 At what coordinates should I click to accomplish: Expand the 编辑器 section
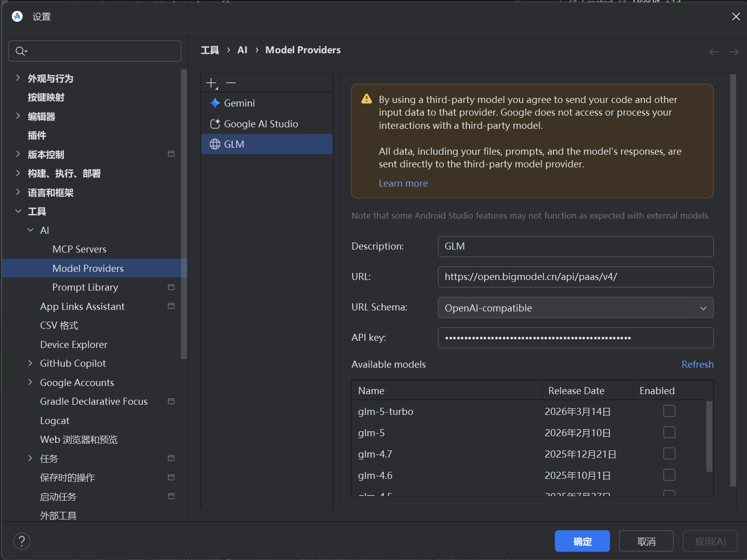(x=18, y=116)
